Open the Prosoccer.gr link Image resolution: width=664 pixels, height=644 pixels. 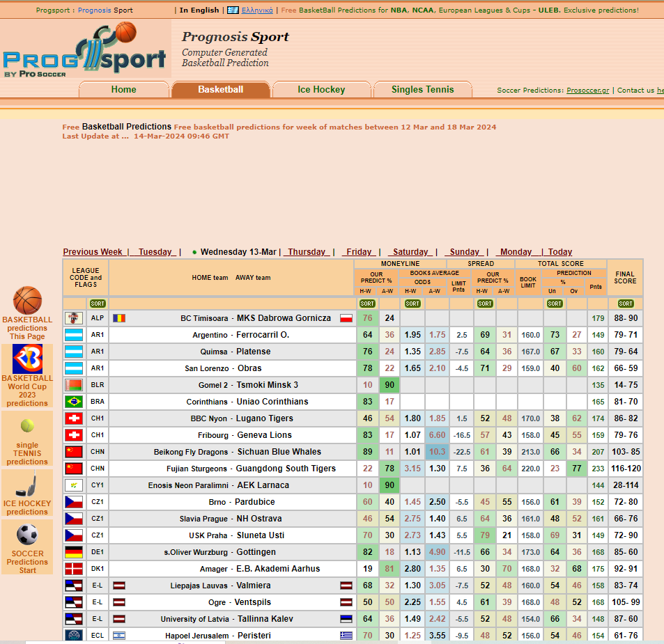point(587,91)
